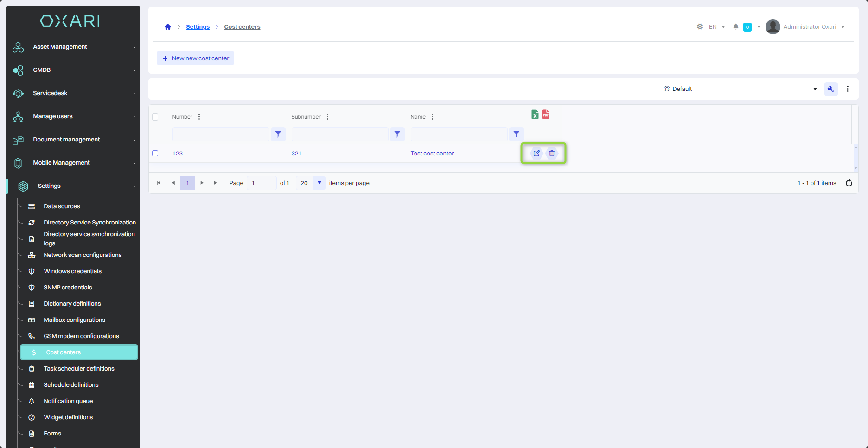Toggle the select-all header checkbox
The height and width of the screenshot is (448, 868).
click(155, 117)
